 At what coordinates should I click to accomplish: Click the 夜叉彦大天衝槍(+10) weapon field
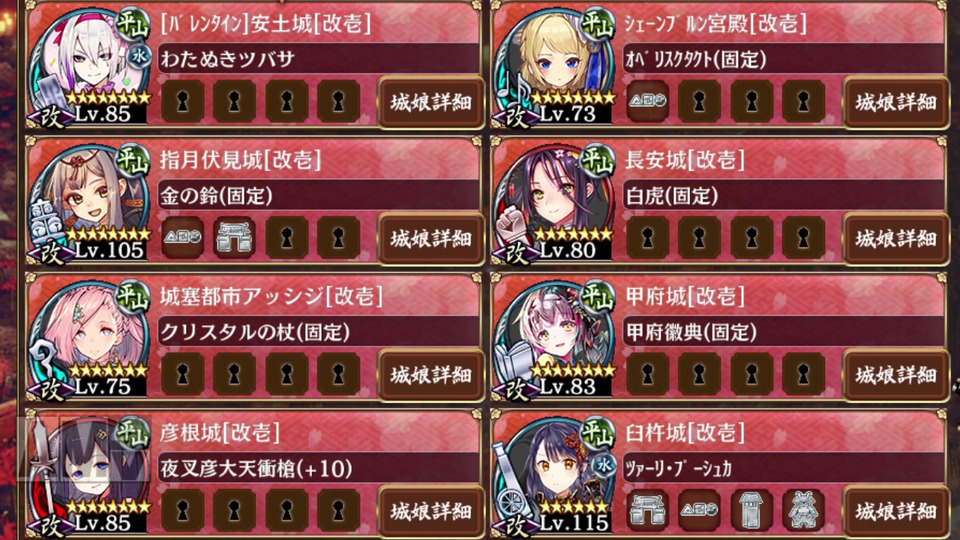point(318,468)
